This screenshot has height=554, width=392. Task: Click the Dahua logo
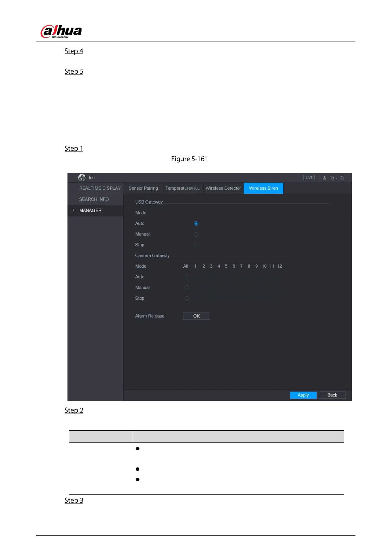(61, 31)
